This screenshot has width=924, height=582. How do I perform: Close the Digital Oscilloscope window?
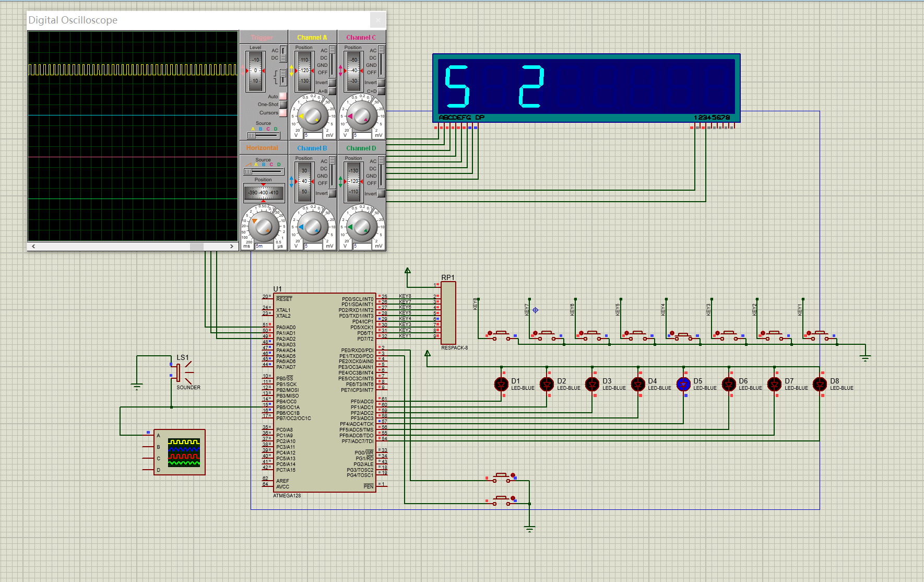378,20
